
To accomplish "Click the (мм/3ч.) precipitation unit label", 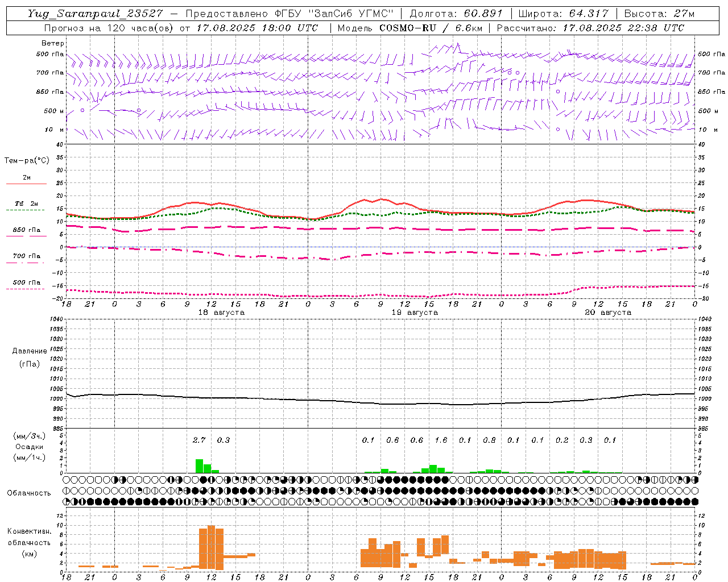I will pyautogui.click(x=30, y=436).
